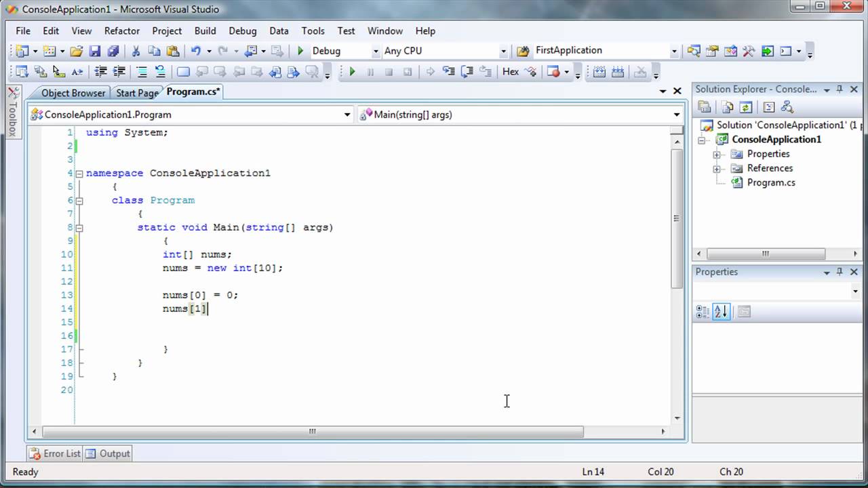
Task: Collapse the namespace ConsoleApplication1 code region
Action: (79, 174)
